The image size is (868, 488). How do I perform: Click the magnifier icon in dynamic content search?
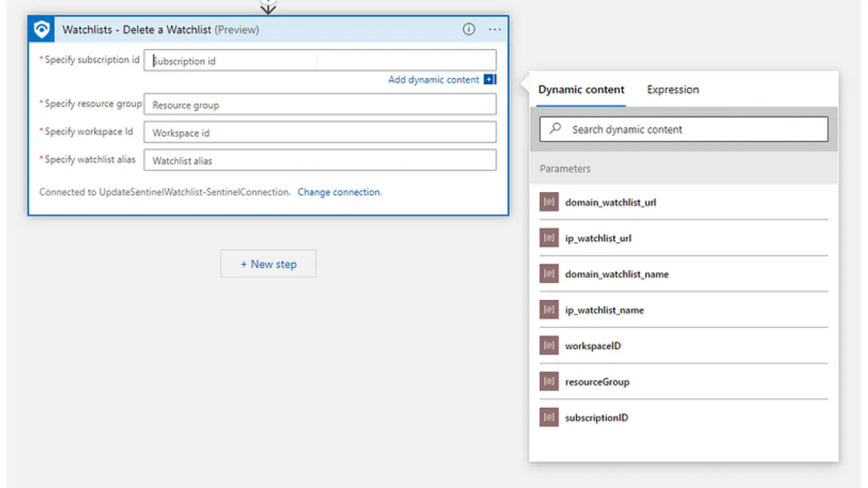coord(555,129)
